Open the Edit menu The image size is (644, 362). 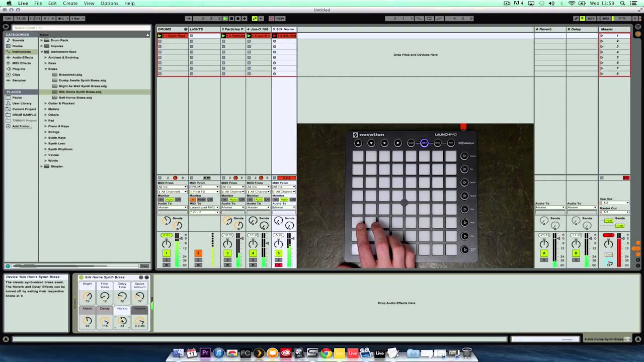click(52, 4)
